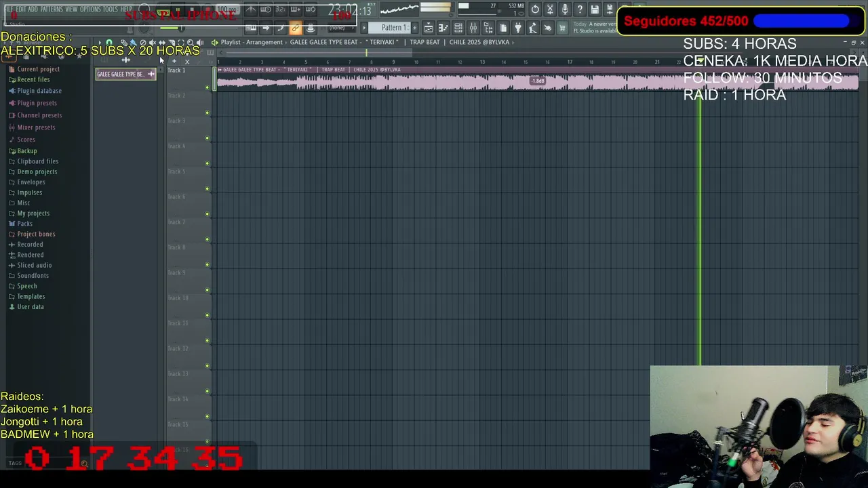Save the project with floppy disk icon
Screen dimensions: 868x488
tap(595, 9)
